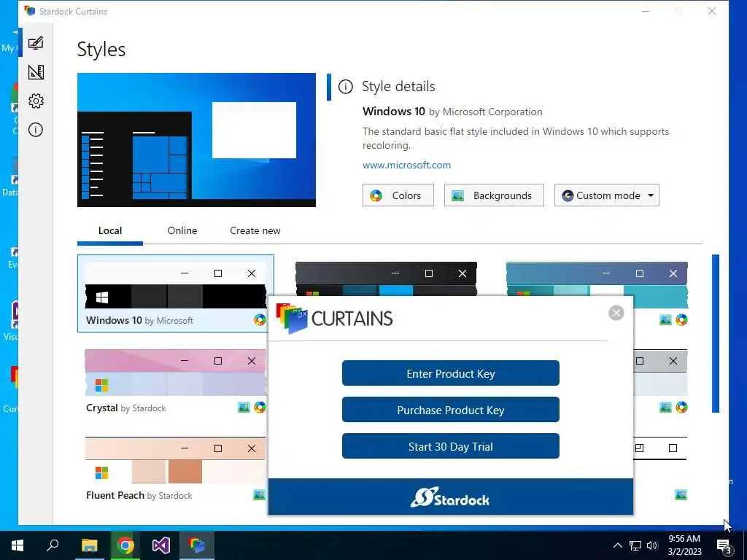The height and width of the screenshot is (560, 747).
Task: Open Visual Studio from the taskbar
Action: click(x=161, y=545)
